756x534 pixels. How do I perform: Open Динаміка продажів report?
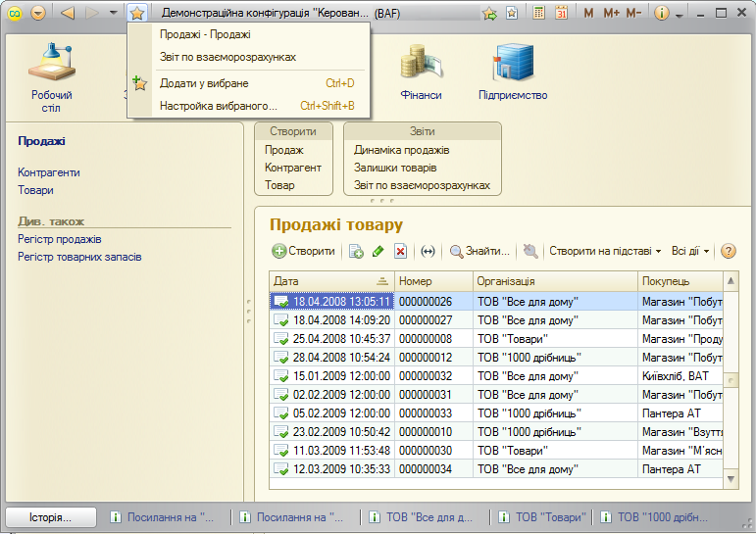pyautogui.click(x=401, y=150)
